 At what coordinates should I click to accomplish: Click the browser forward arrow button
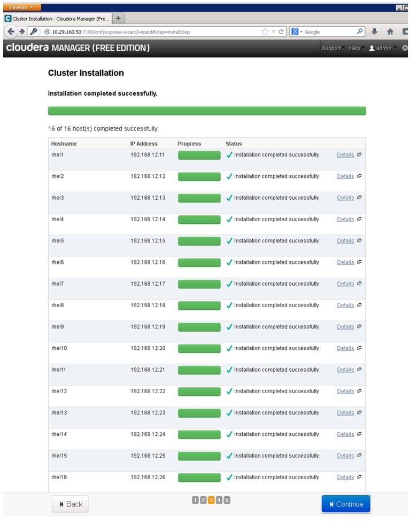coord(22,32)
